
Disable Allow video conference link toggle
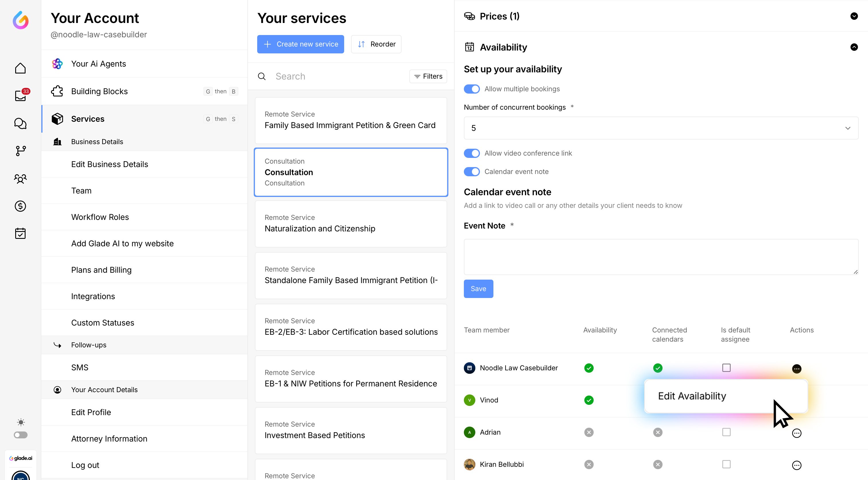point(471,153)
